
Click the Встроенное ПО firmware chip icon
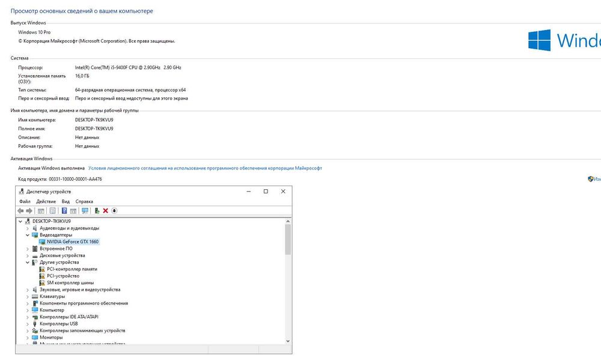click(35, 249)
